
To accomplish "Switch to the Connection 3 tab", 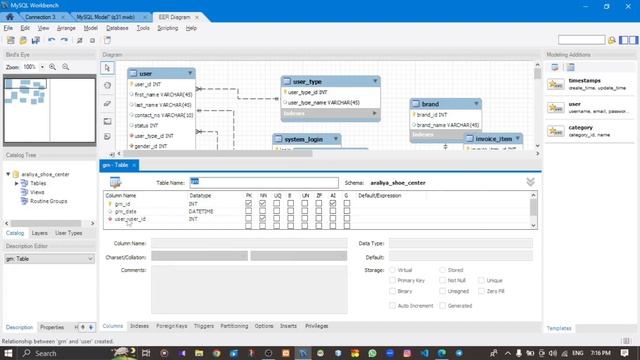I will coord(40,17).
